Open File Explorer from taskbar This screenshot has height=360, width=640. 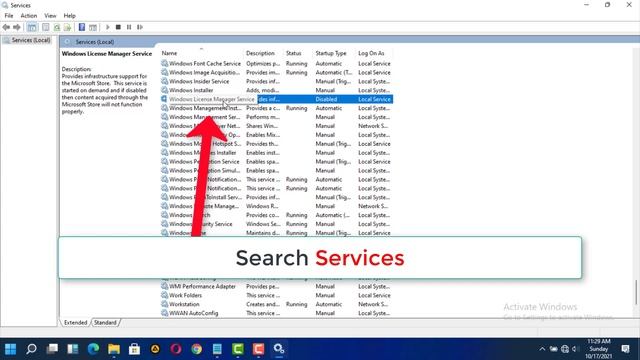tap(114, 349)
